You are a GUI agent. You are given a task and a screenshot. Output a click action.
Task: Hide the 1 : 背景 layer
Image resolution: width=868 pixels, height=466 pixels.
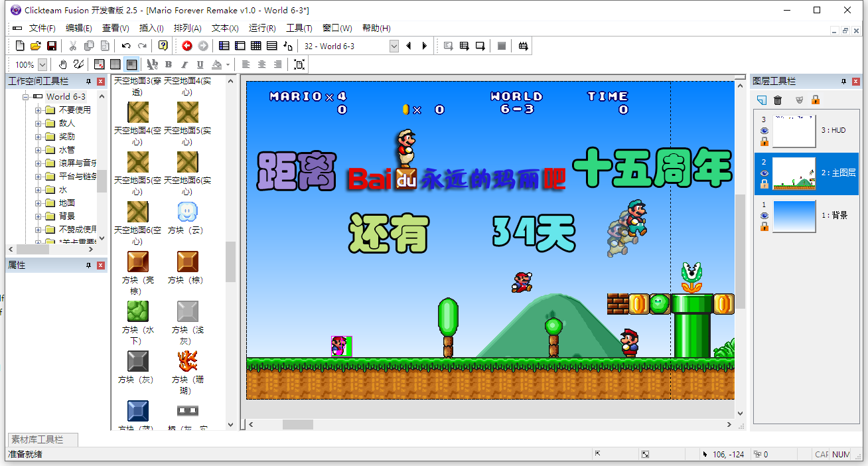764,216
